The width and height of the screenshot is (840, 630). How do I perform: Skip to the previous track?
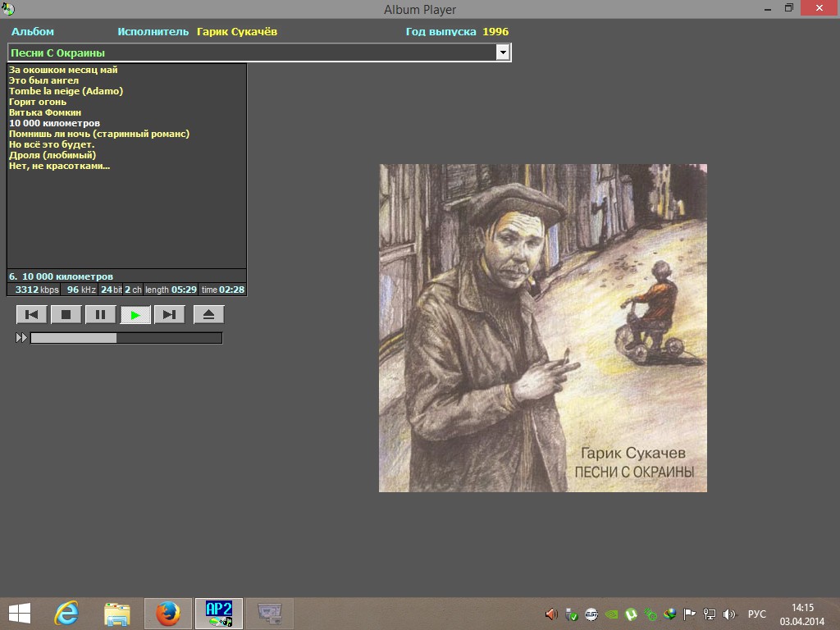click(x=32, y=314)
